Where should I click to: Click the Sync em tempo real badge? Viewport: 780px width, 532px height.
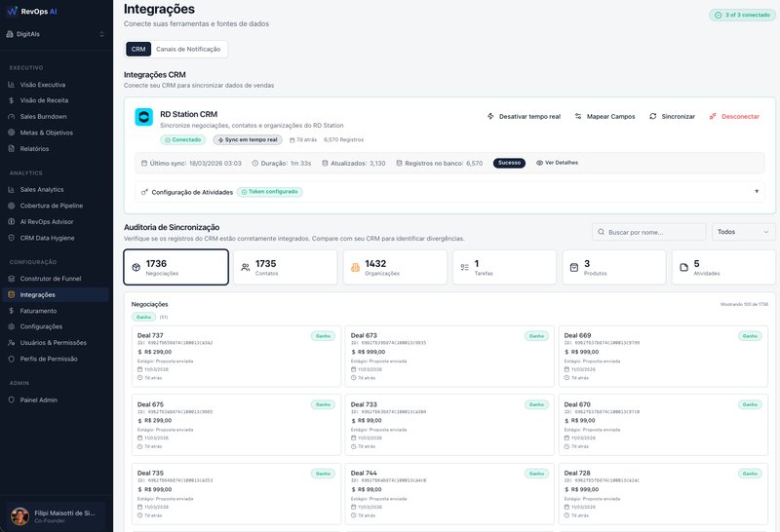click(x=248, y=139)
